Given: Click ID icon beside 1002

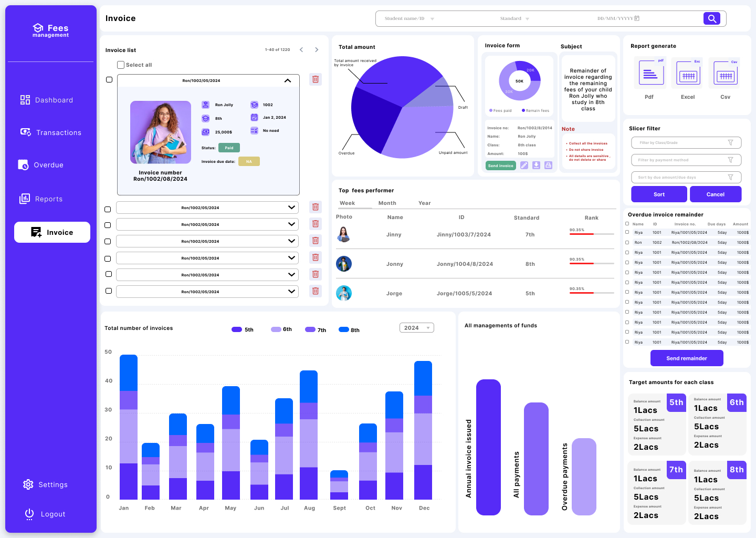Looking at the screenshot, I should pyautogui.click(x=254, y=105).
